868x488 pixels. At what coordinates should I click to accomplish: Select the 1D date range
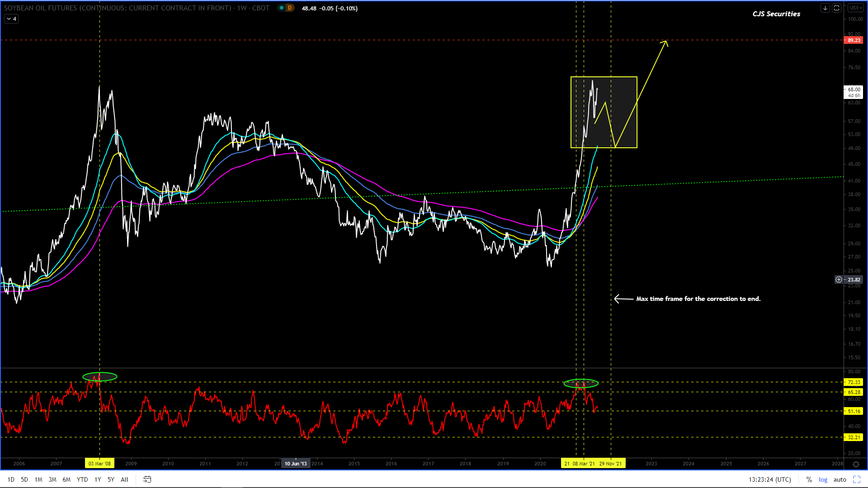click(11, 479)
